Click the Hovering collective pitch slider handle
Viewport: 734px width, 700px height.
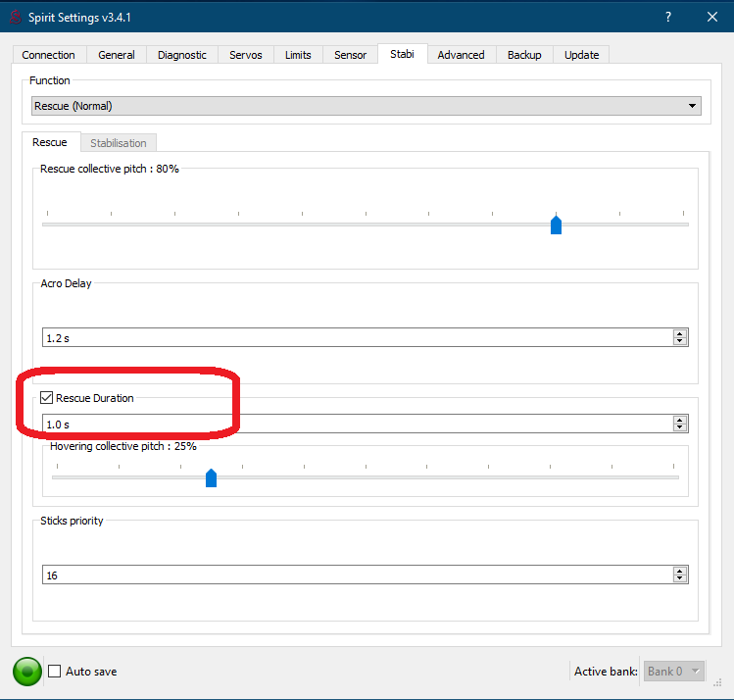[x=211, y=477]
